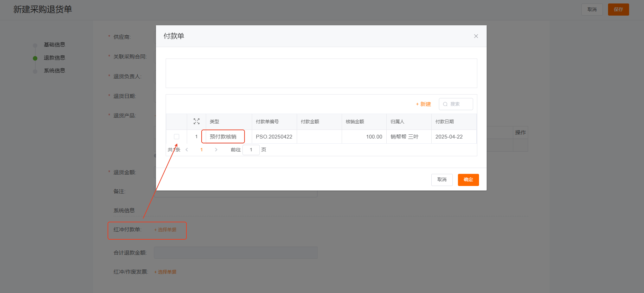Click the 预付款核销 type cell
644x293 pixels.
point(223,136)
